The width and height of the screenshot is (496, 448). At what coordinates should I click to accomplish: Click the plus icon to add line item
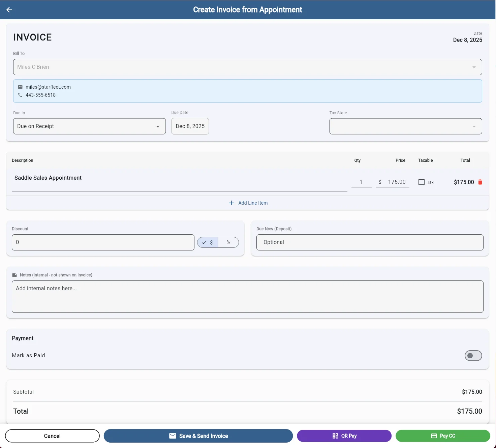click(x=231, y=203)
